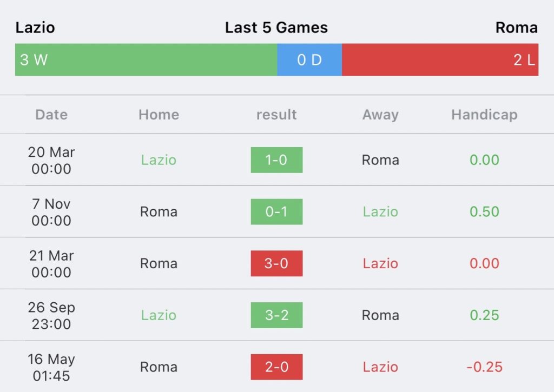Click the red 2 L bar segment
Image resolution: width=554 pixels, height=392 pixels.
tap(440, 59)
